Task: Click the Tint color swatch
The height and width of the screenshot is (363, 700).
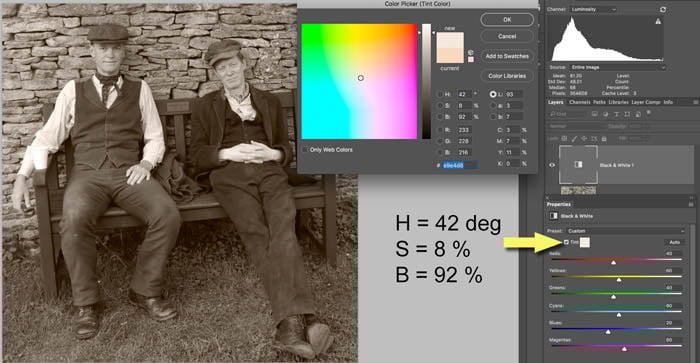Action: pos(585,242)
